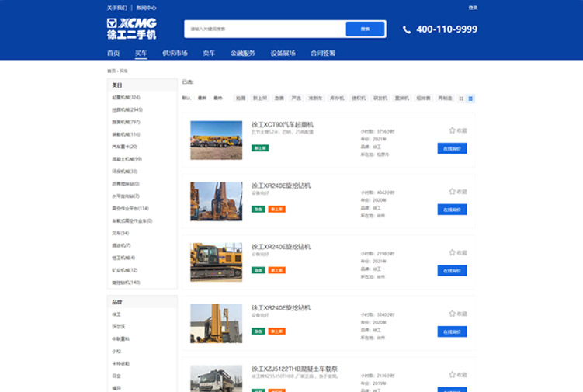The width and height of the screenshot is (583, 392).
Task: Toggle the 债权机 filter tag
Action: pyautogui.click(x=359, y=98)
